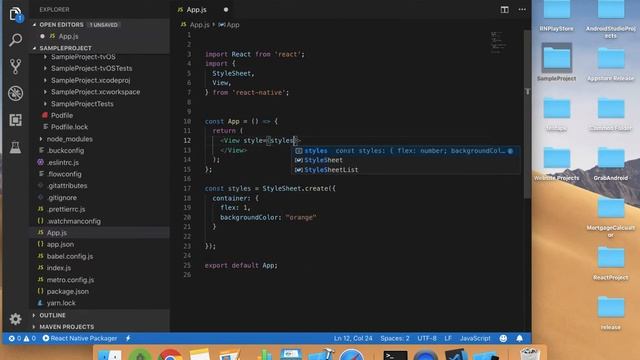Click the editor minimap preview
The image size is (640, 360).
coord(498,43)
